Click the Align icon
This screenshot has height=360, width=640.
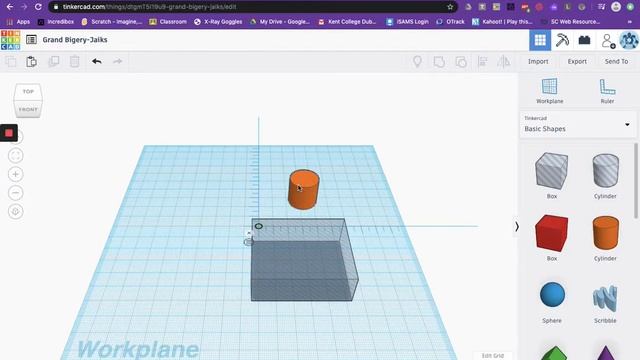[x=482, y=62]
